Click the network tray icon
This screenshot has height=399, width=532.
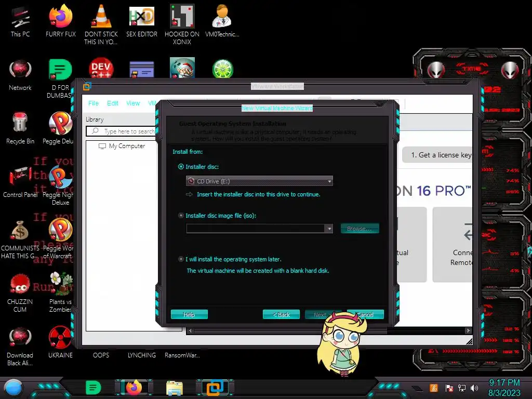[462, 388]
